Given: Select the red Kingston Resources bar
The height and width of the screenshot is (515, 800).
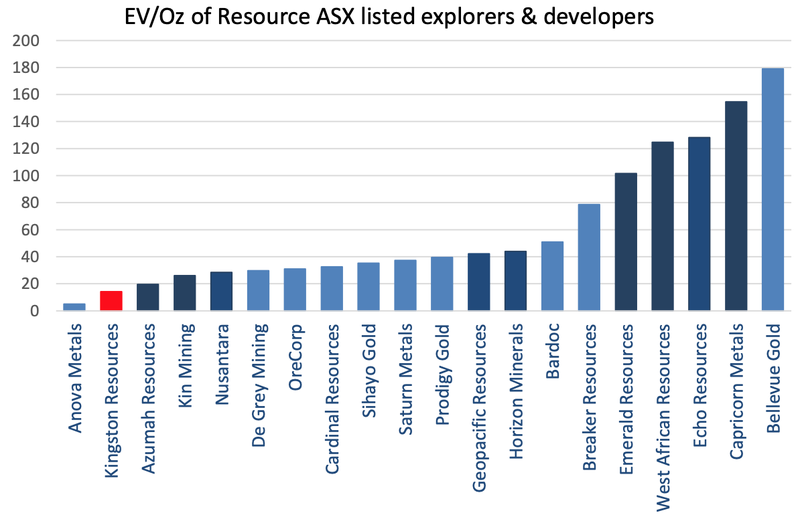Looking at the screenshot, I should pyautogui.click(x=111, y=301).
